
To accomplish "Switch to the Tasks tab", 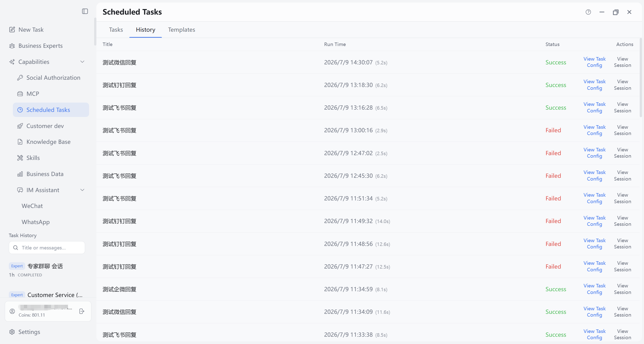I will pyautogui.click(x=116, y=30).
